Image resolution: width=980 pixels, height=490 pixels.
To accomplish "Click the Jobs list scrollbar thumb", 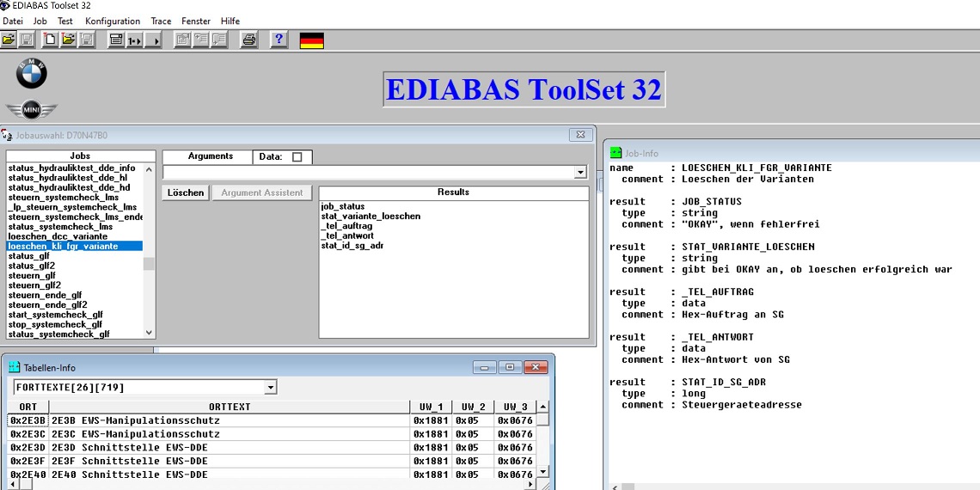I will pyautogui.click(x=149, y=264).
